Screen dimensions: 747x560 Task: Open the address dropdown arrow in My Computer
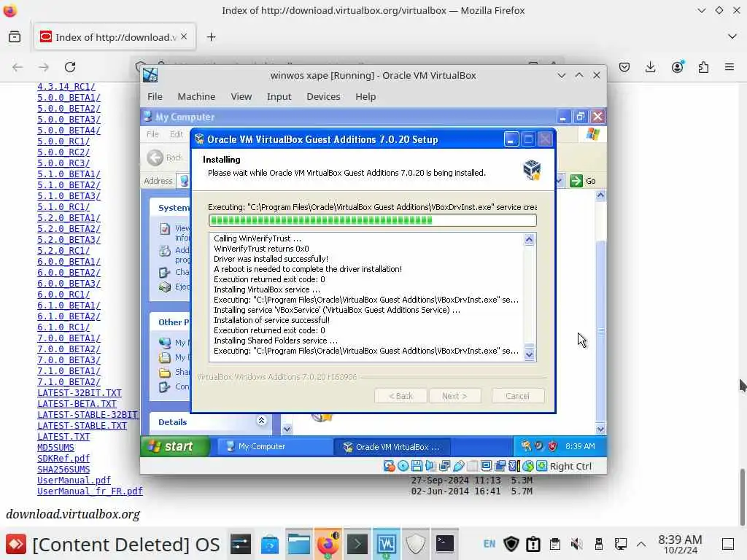pyautogui.click(x=560, y=181)
